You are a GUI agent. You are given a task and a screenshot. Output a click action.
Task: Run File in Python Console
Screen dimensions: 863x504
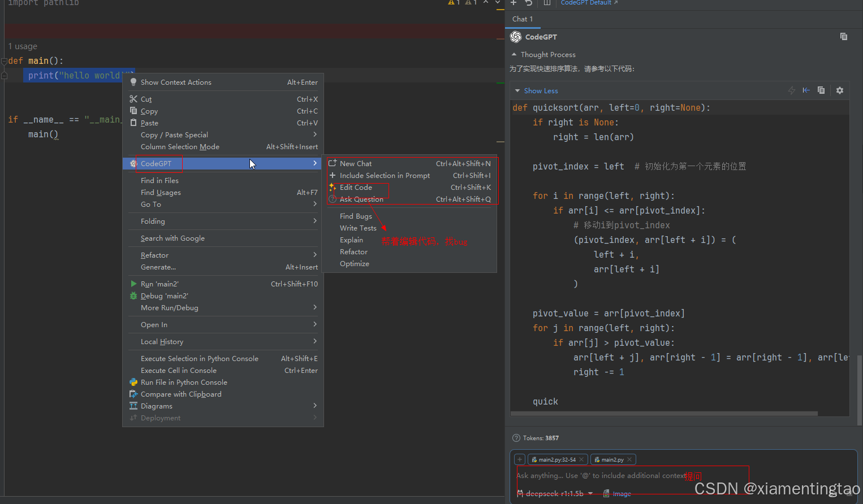[x=223, y=383]
